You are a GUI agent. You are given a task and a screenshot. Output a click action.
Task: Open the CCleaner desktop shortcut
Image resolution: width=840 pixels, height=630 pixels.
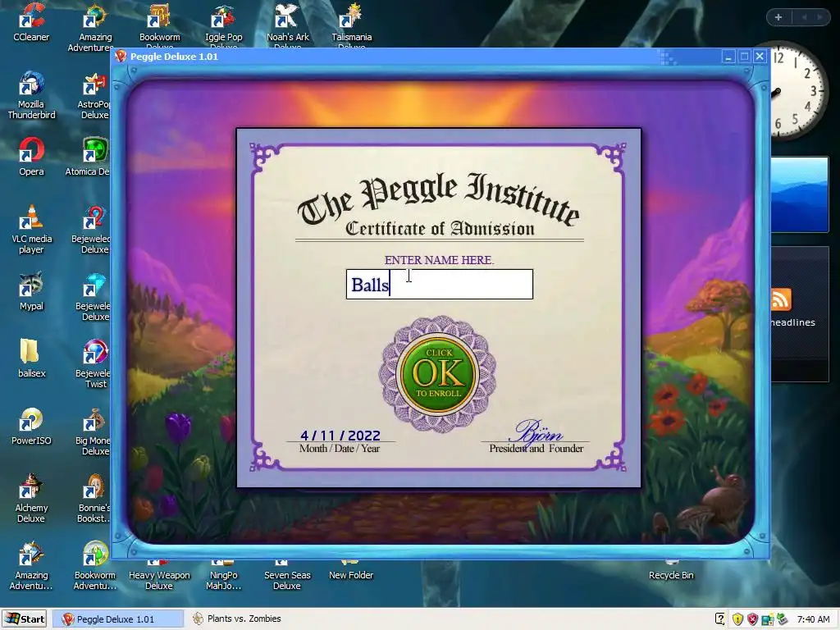(x=31, y=22)
